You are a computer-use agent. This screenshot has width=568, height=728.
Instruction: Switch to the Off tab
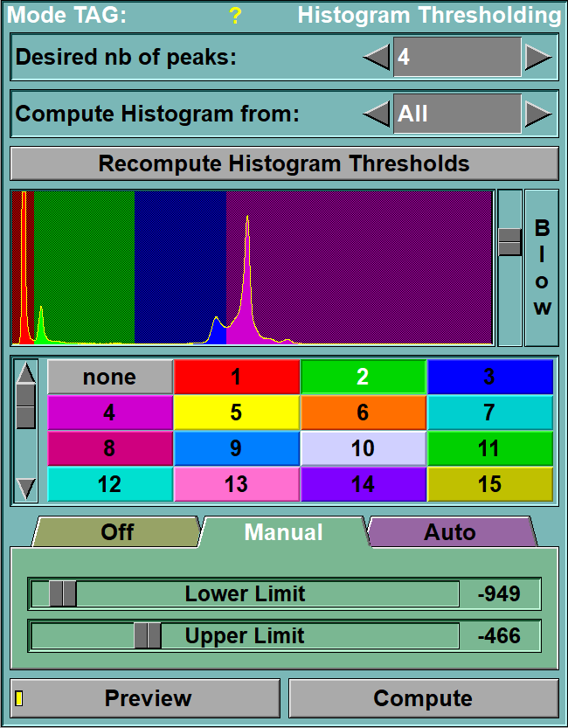117,531
